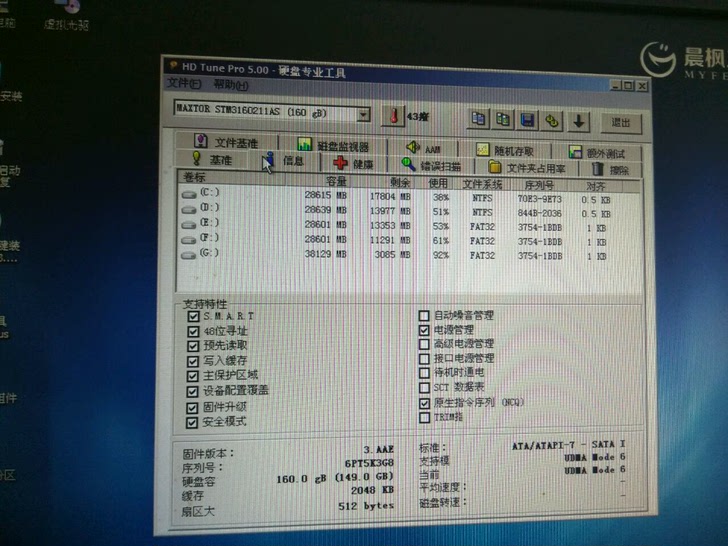
Task: Switch to the 文件基准 tab
Action: 228,141
